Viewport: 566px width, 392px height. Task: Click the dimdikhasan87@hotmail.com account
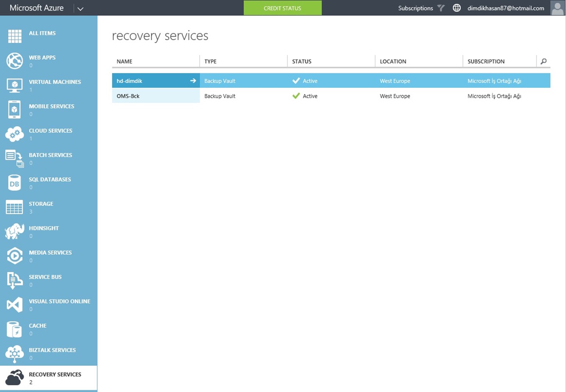click(x=506, y=8)
